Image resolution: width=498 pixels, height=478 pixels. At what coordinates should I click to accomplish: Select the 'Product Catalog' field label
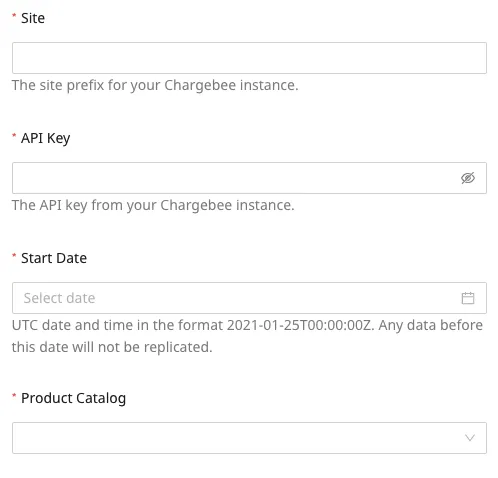coord(73,398)
